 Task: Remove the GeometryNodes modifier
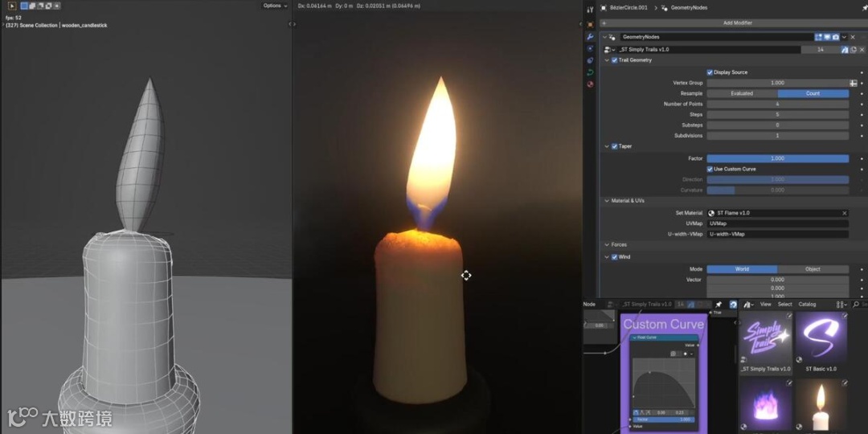[853, 37]
